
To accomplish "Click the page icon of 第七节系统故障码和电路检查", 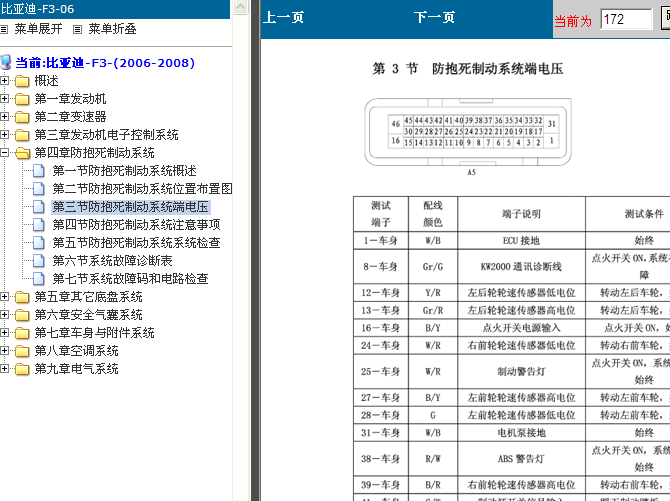I will click(x=38, y=278).
